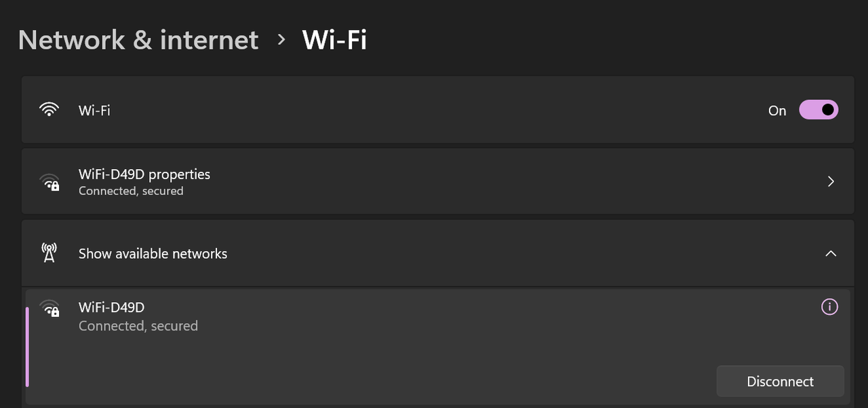
Task: Click the breadcrumb separator arrow before Wi-Fi
Action: [x=281, y=39]
